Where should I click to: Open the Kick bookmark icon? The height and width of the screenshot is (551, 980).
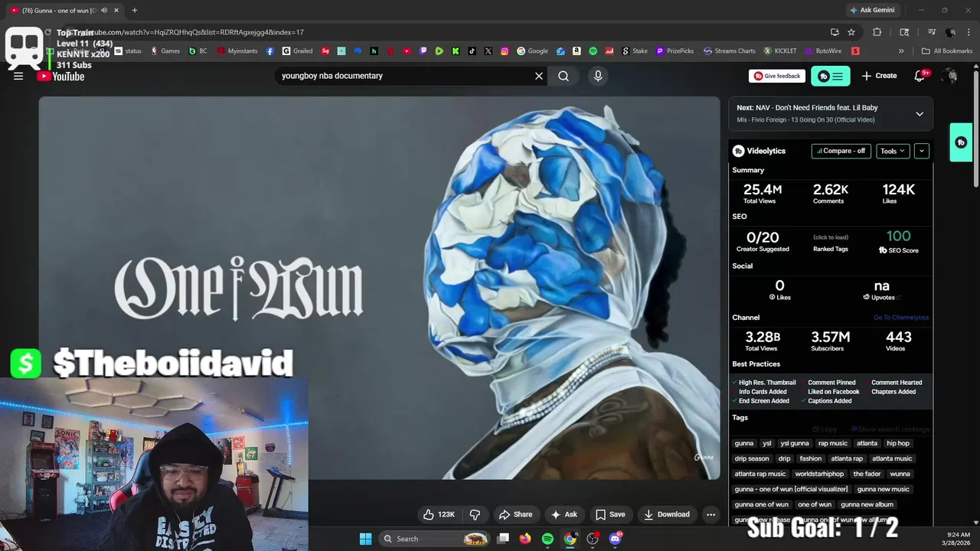456,51
